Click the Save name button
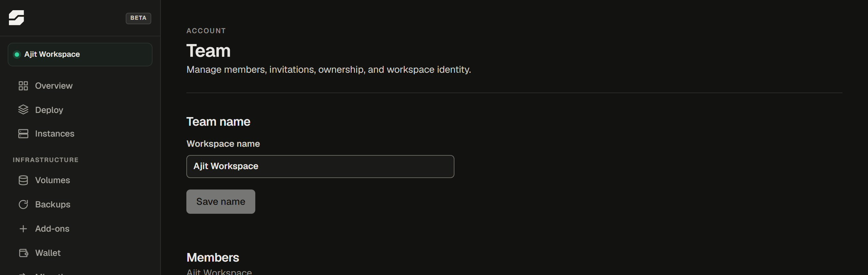 tap(221, 202)
